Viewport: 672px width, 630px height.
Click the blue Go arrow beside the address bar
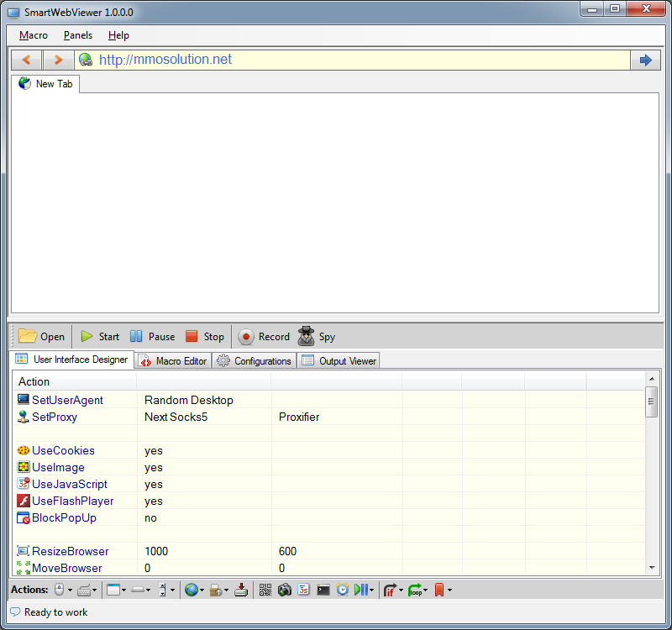pyautogui.click(x=645, y=60)
